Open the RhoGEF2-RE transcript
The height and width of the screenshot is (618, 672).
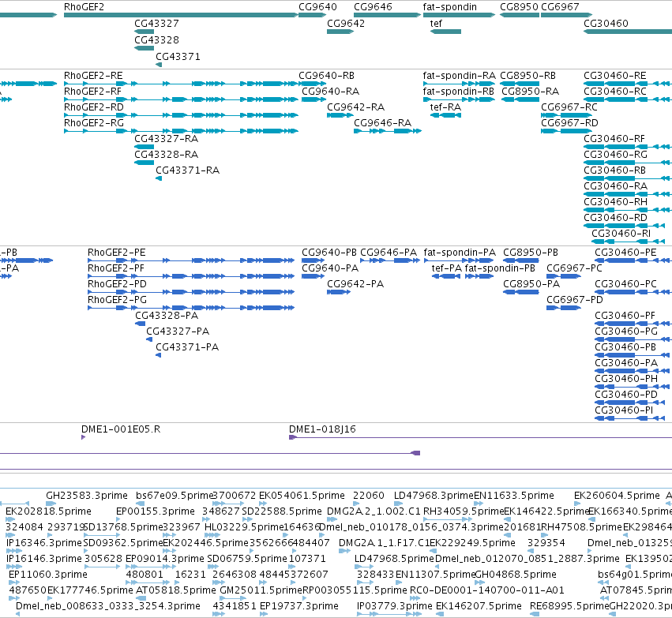(x=93, y=76)
